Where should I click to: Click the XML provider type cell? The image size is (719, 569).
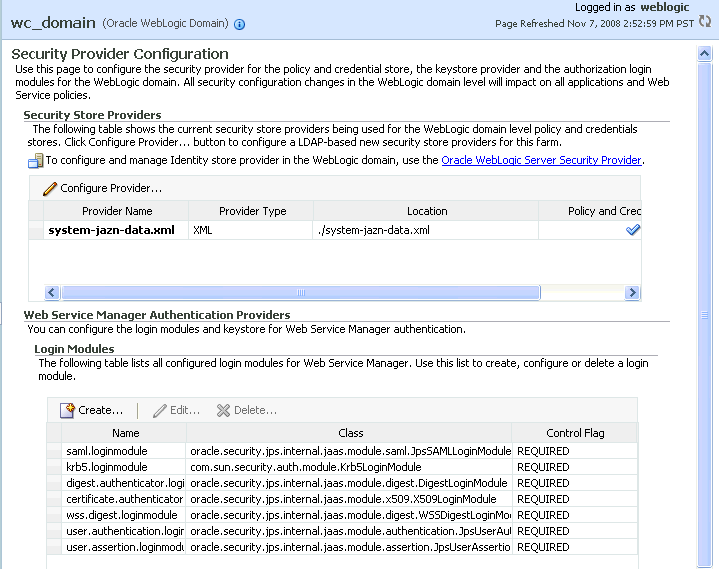click(250, 230)
